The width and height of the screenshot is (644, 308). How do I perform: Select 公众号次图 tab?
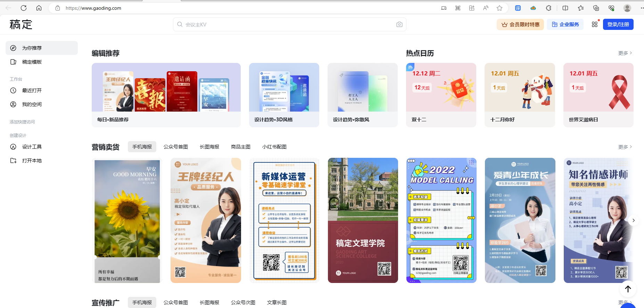tap(243, 302)
